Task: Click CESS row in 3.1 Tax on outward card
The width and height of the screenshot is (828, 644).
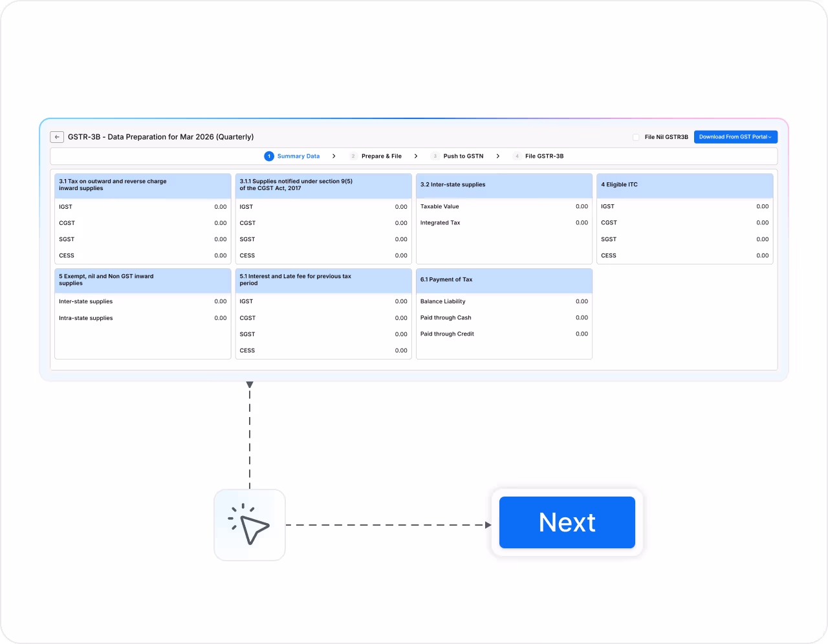Action: tap(143, 255)
